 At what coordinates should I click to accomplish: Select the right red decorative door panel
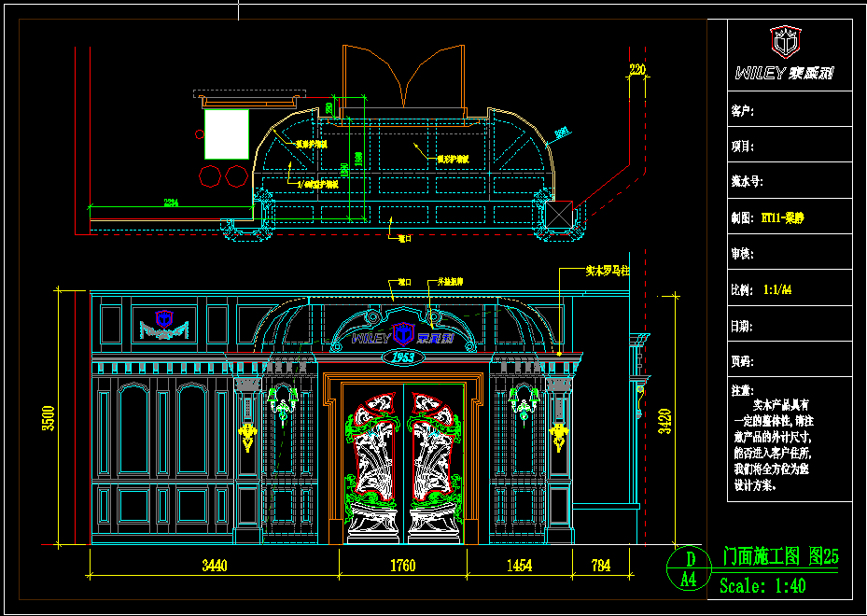tap(430, 446)
